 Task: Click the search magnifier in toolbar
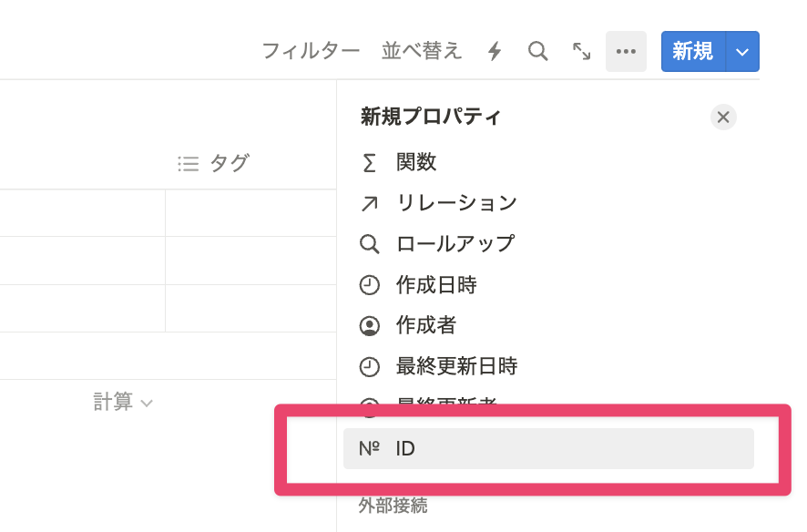pos(537,51)
